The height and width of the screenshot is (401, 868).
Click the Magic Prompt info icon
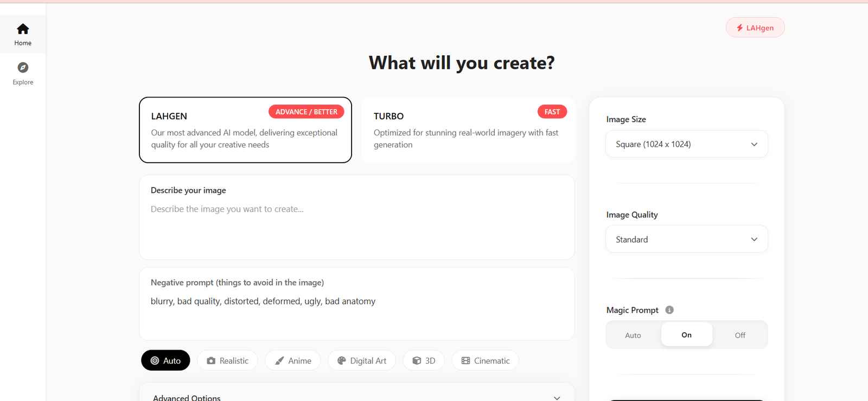pos(669,310)
